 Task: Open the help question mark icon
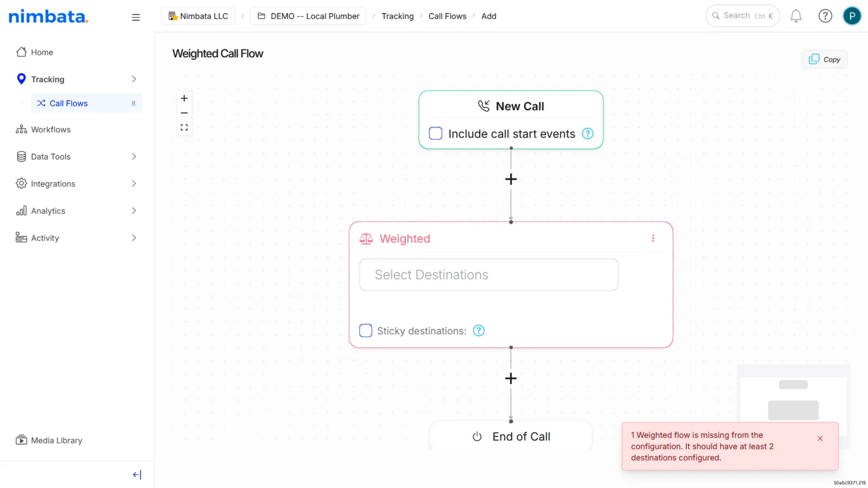(825, 16)
